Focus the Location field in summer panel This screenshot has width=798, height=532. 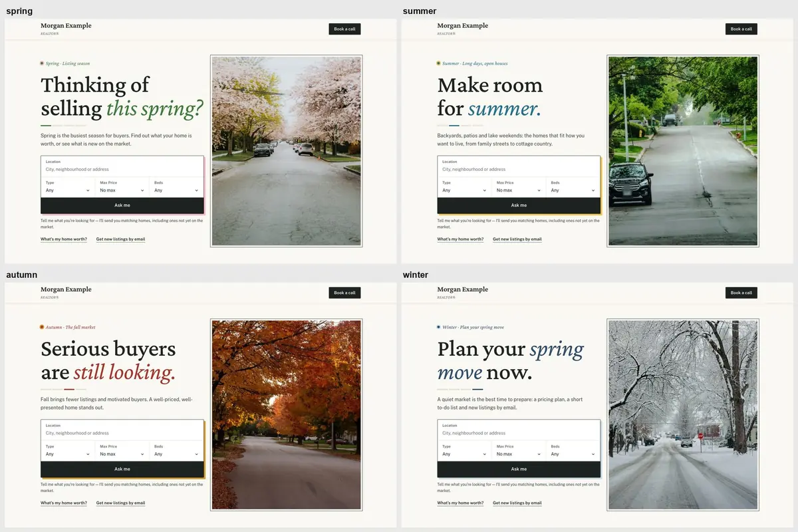point(519,166)
